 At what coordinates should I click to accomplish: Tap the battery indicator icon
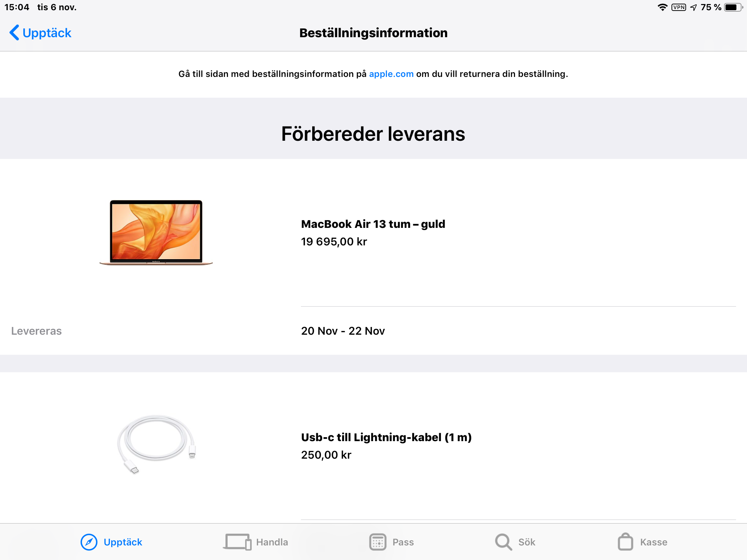733,7
